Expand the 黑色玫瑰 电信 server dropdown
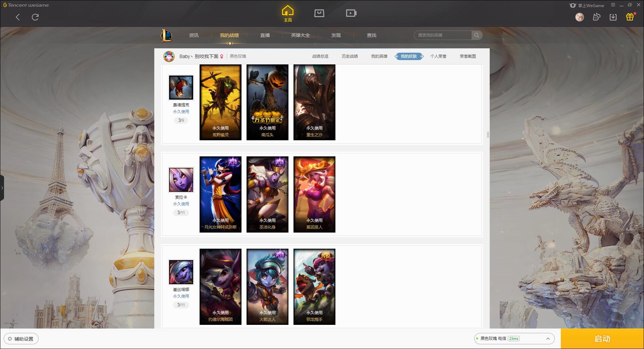The image size is (644, 349). (514, 339)
